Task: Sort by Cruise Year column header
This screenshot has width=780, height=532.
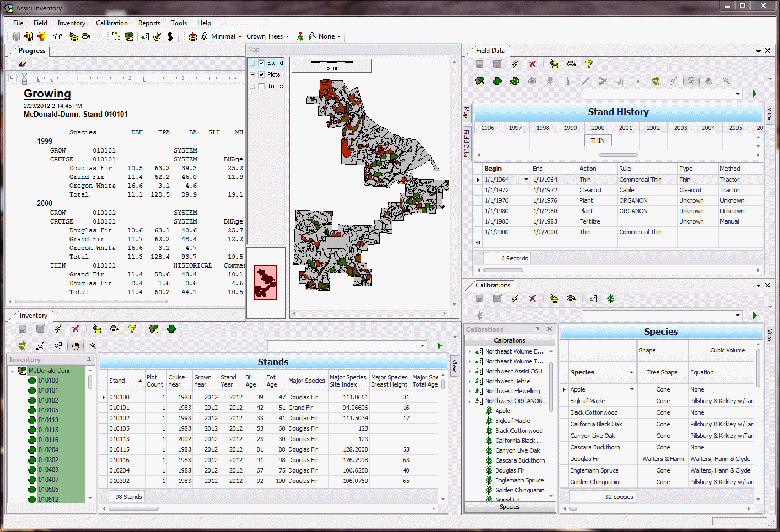Action: point(179,381)
